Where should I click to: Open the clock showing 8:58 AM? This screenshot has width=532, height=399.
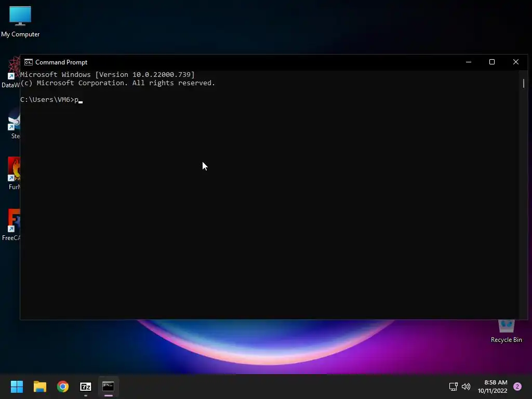[496, 382]
